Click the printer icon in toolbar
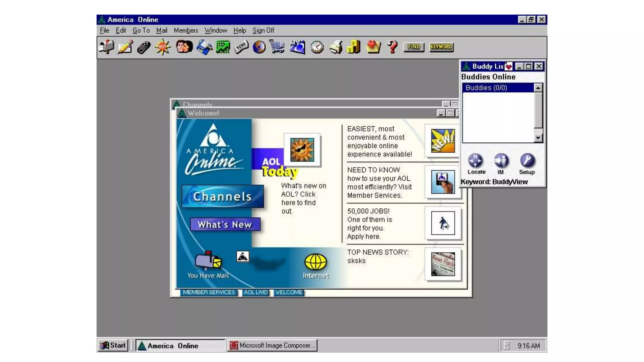 [336, 47]
